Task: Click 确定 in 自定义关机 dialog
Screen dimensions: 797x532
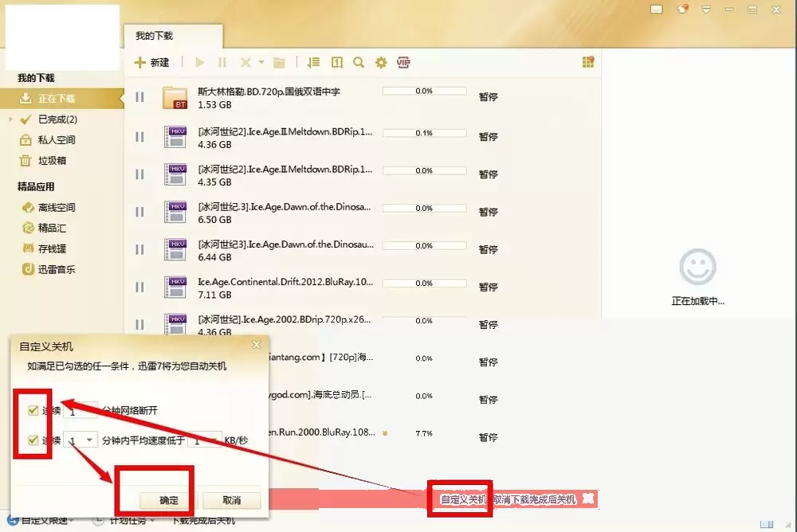Action: coord(169,500)
